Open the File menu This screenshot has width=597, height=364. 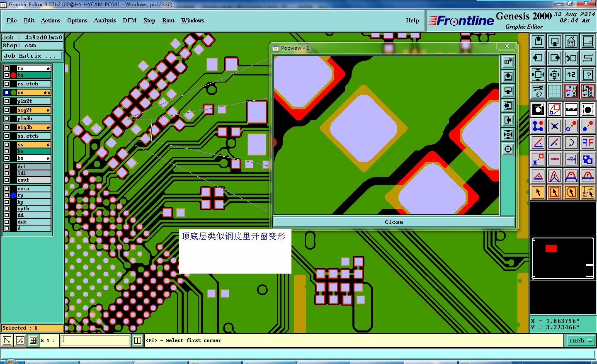[x=12, y=20]
